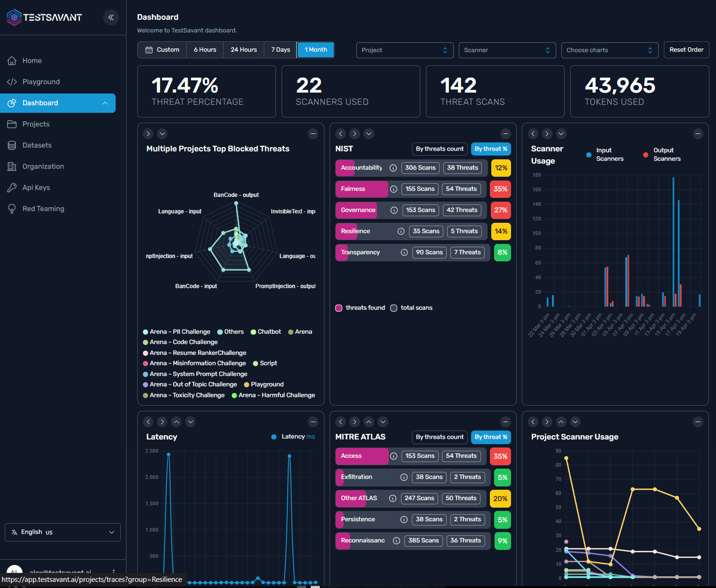Collapse the sidebar with double-chevron icon
Screen dimensions: 716x588
(x=111, y=17)
